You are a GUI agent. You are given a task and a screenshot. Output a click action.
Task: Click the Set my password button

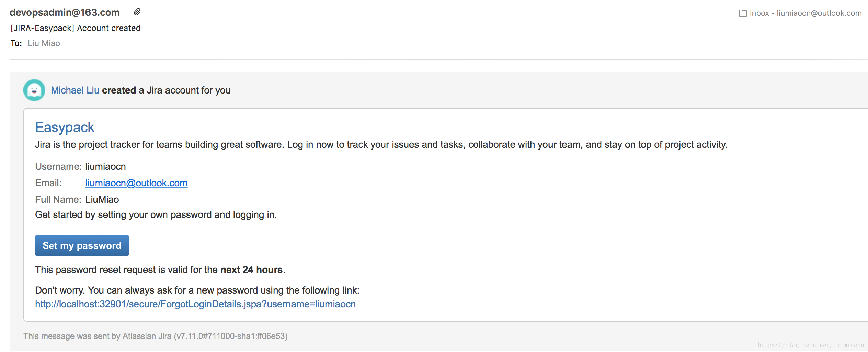click(x=82, y=245)
